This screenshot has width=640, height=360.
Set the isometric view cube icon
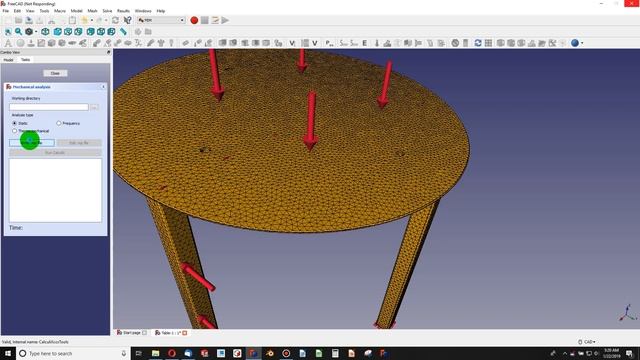tap(45, 31)
